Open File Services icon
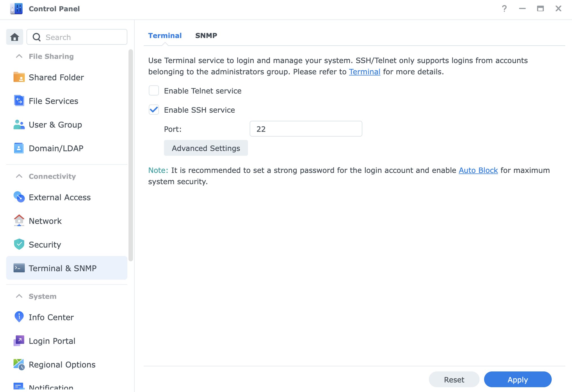572x392 pixels. (19, 101)
